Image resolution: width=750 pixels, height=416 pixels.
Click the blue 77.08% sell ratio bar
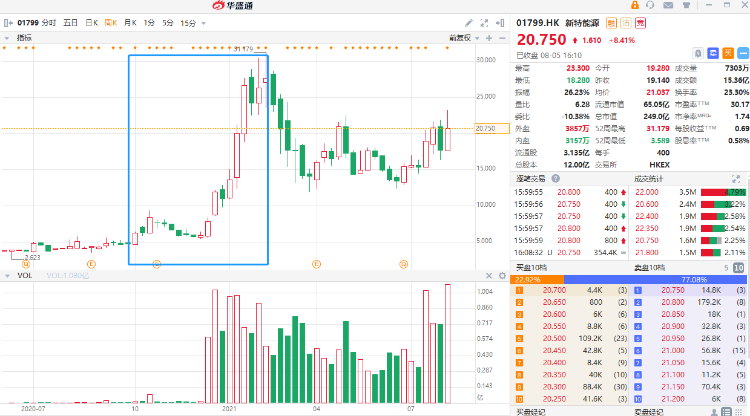coord(655,280)
